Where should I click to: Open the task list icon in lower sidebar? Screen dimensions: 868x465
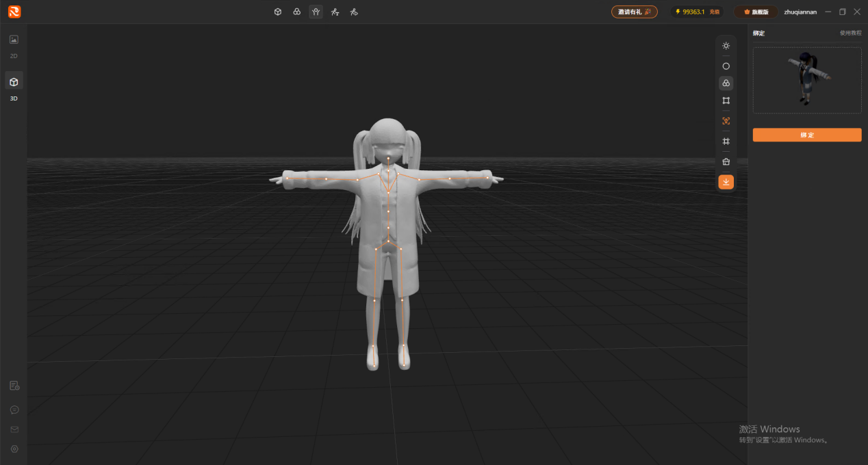tap(14, 386)
